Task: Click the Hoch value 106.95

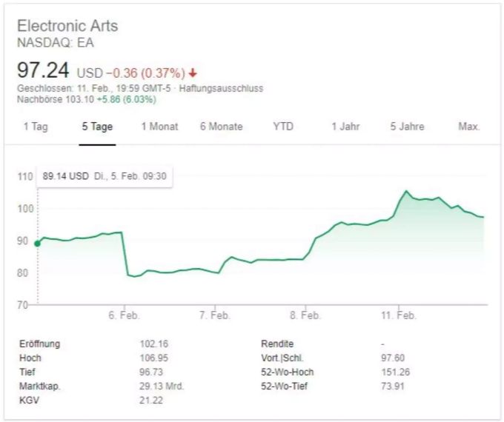Action: (x=153, y=358)
